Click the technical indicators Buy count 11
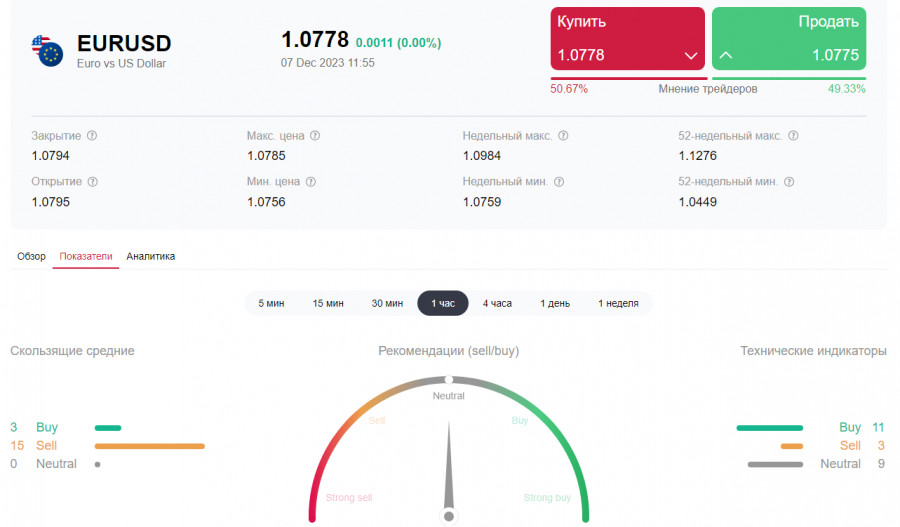900x527 pixels. 878,427
